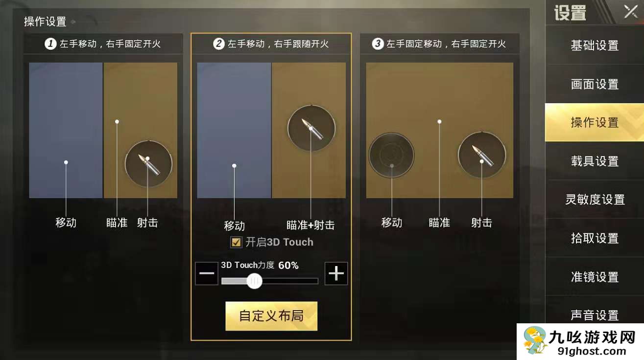This screenshot has height=360, width=644.
Task: Decrease 3D Touch force with minus button
Action: [x=207, y=273]
